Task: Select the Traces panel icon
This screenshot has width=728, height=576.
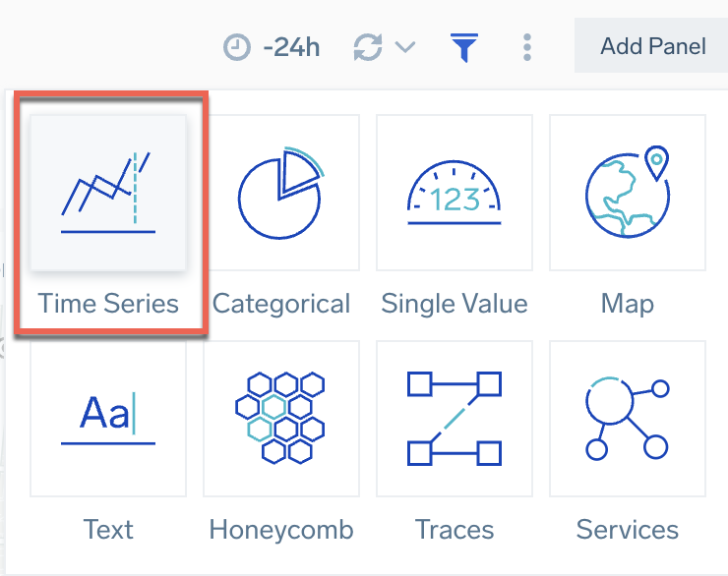Action: point(455,418)
